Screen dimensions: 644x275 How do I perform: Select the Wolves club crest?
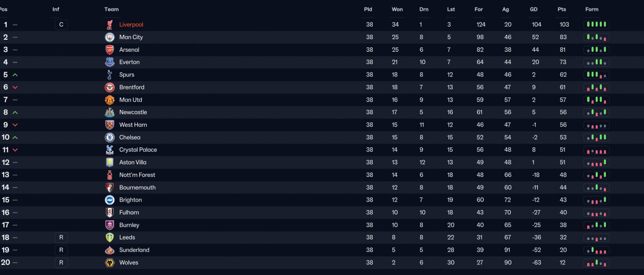pos(110,262)
